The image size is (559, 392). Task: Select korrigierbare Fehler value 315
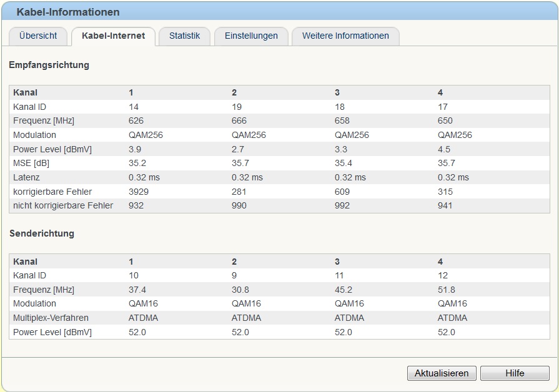point(445,192)
